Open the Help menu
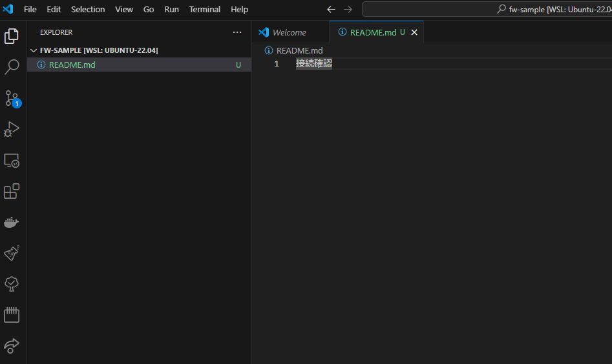 coord(239,9)
